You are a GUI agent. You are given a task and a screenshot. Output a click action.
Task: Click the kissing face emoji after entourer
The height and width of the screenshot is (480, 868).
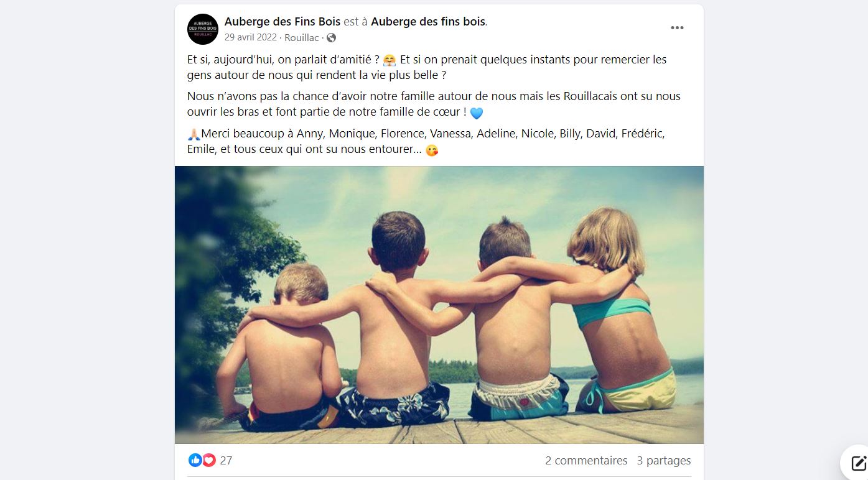coord(432,150)
